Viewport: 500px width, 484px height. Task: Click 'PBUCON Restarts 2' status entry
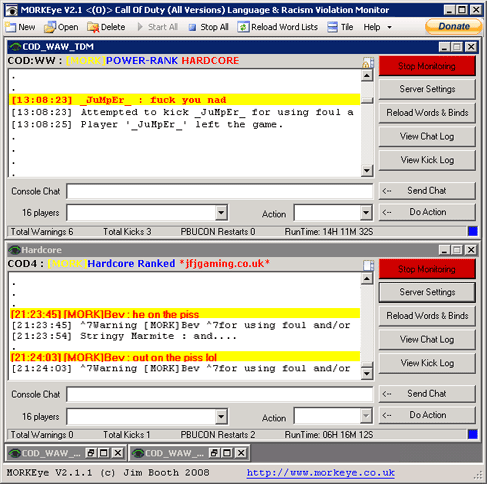coord(218,435)
